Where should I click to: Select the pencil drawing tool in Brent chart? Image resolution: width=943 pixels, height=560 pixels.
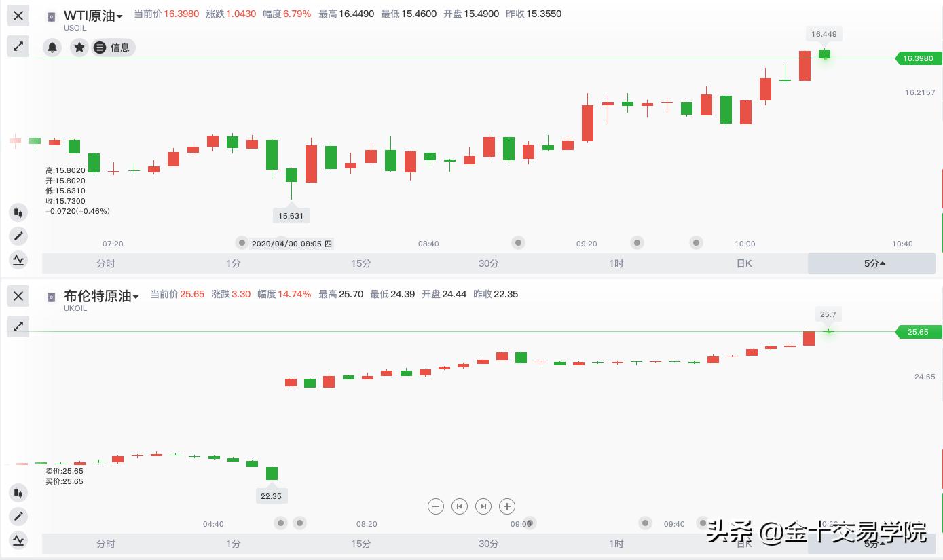coord(18,517)
